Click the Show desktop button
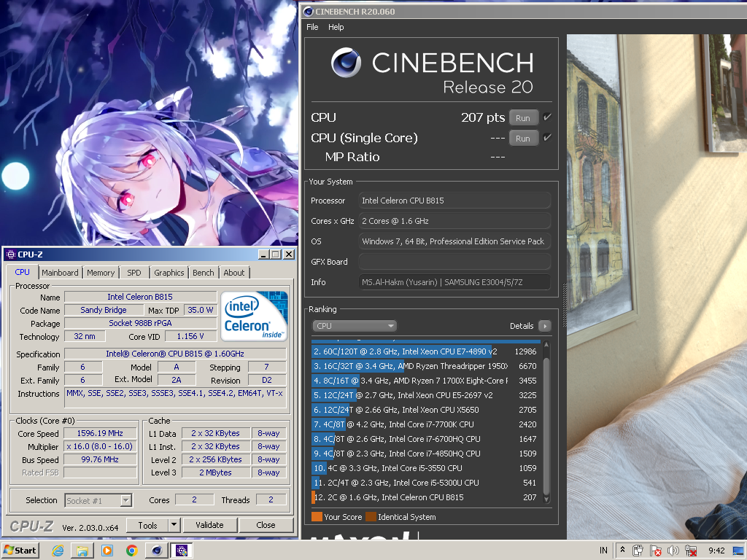The height and width of the screenshot is (560, 747). coord(739,551)
